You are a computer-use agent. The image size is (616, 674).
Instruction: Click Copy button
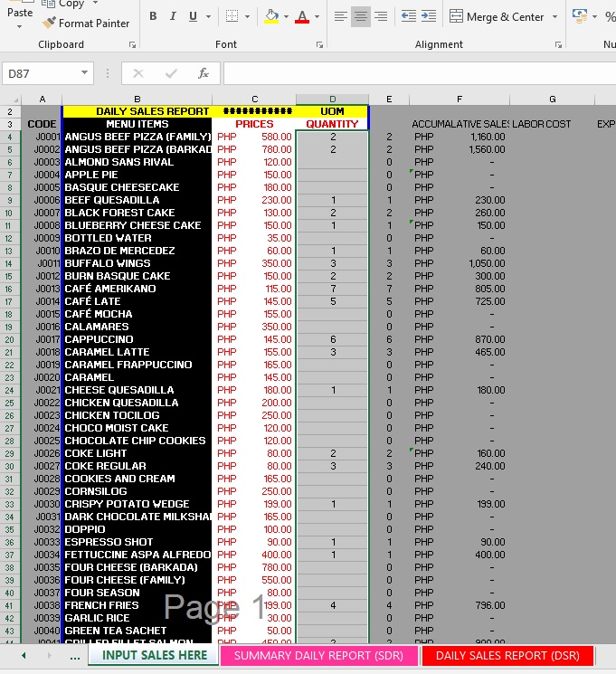(x=63, y=4)
